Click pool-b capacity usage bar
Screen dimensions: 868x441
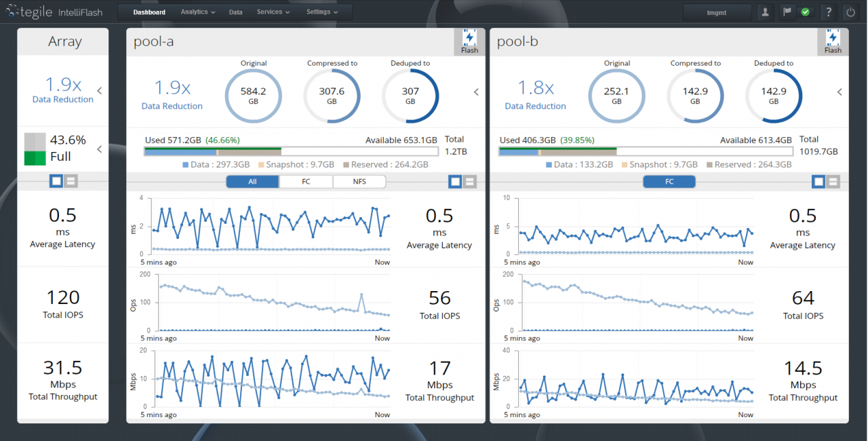tap(646, 151)
